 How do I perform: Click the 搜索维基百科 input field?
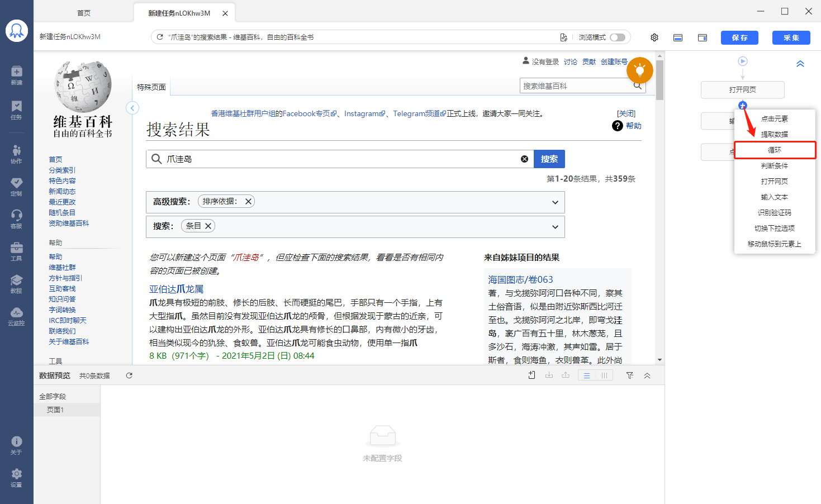point(576,85)
